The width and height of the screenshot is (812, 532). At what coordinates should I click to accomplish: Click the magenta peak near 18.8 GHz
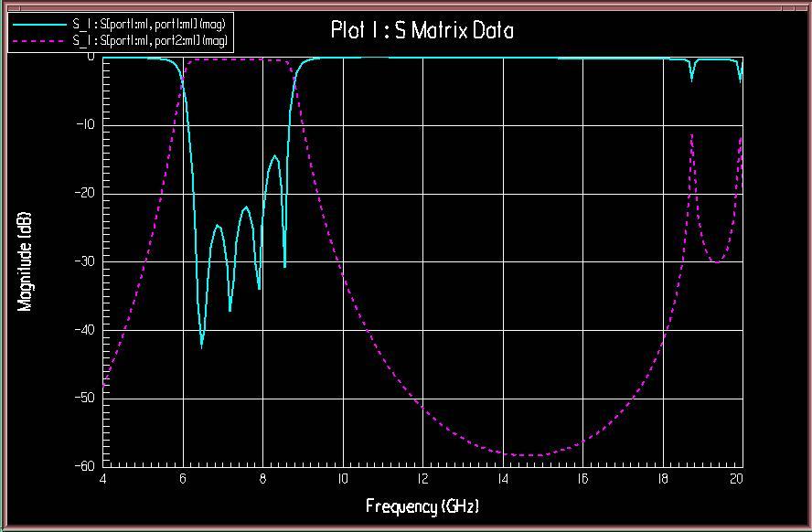coord(692,134)
